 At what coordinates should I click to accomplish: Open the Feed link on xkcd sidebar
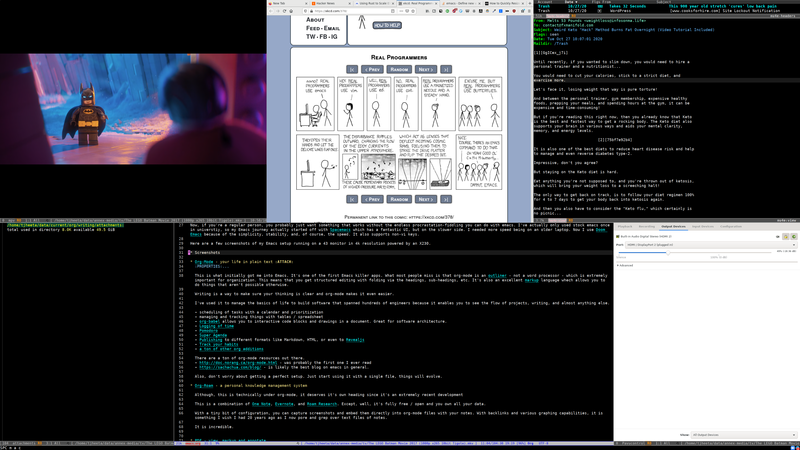(314, 28)
